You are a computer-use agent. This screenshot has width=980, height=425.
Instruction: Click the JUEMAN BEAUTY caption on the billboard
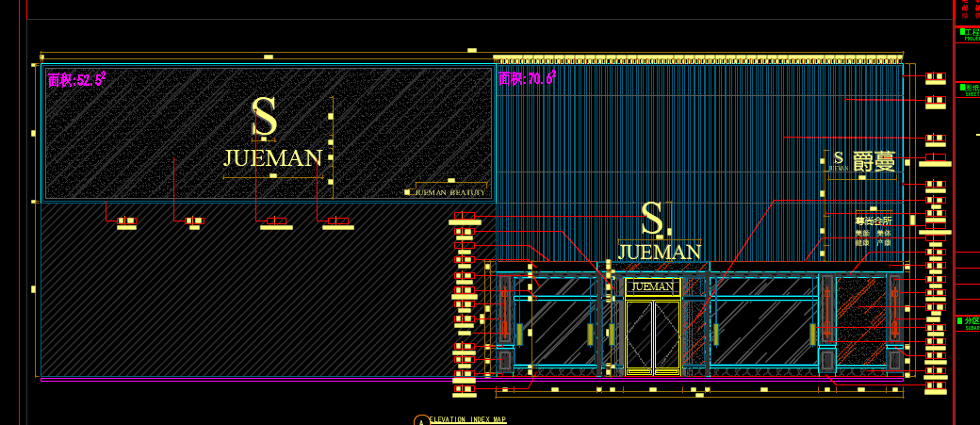coord(450,192)
